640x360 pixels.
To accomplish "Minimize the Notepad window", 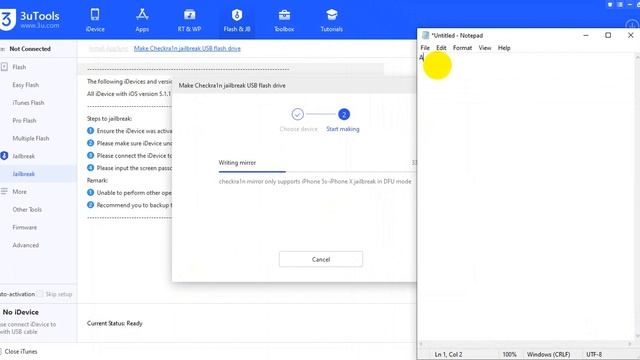I will coord(586,36).
